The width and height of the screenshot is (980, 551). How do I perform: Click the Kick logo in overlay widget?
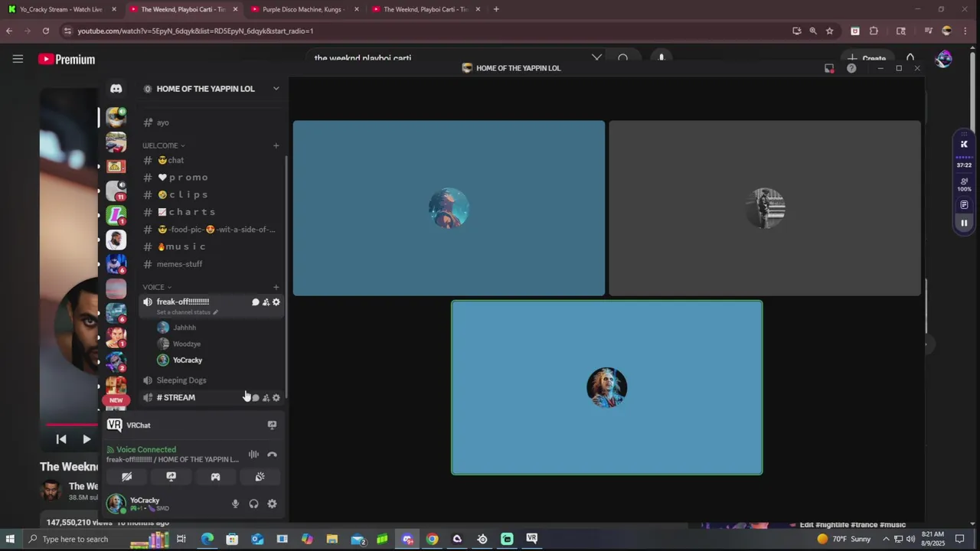(x=964, y=144)
